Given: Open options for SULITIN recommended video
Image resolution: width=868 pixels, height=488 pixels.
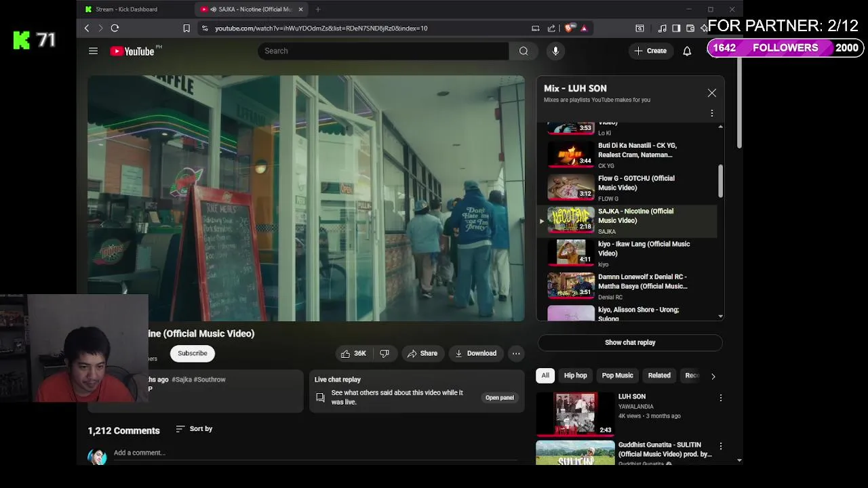Looking at the screenshot, I should coord(721,446).
